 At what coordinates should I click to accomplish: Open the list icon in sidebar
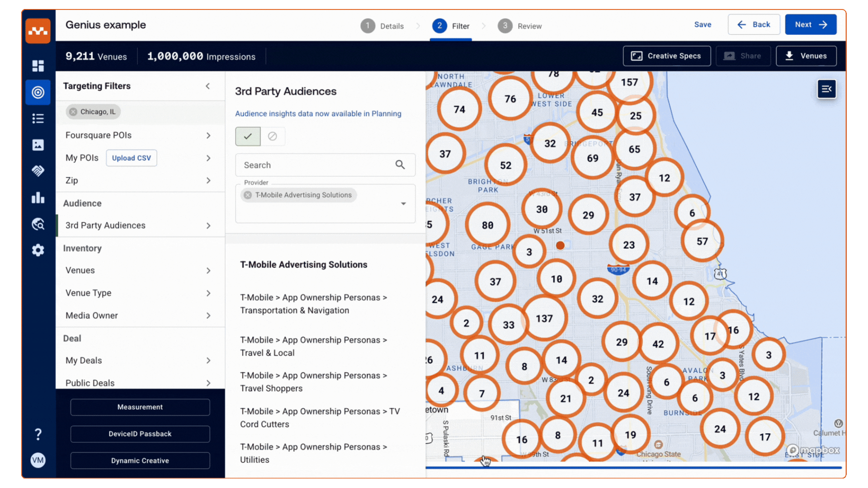[38, 119]
